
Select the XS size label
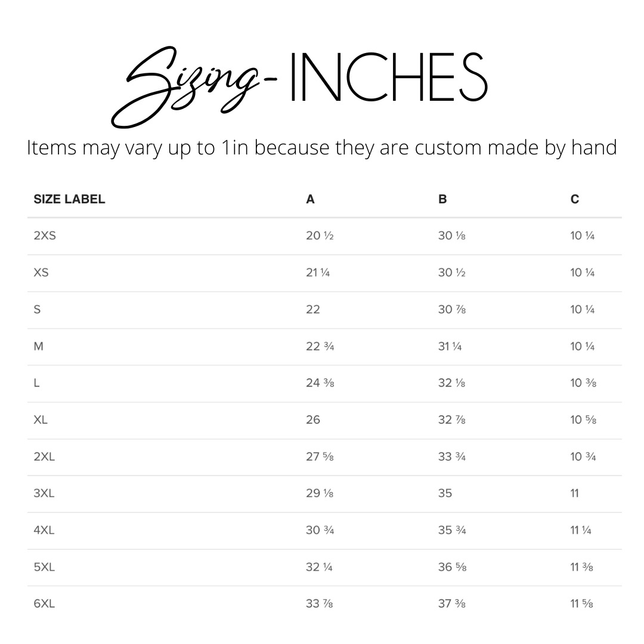point(41,273)
